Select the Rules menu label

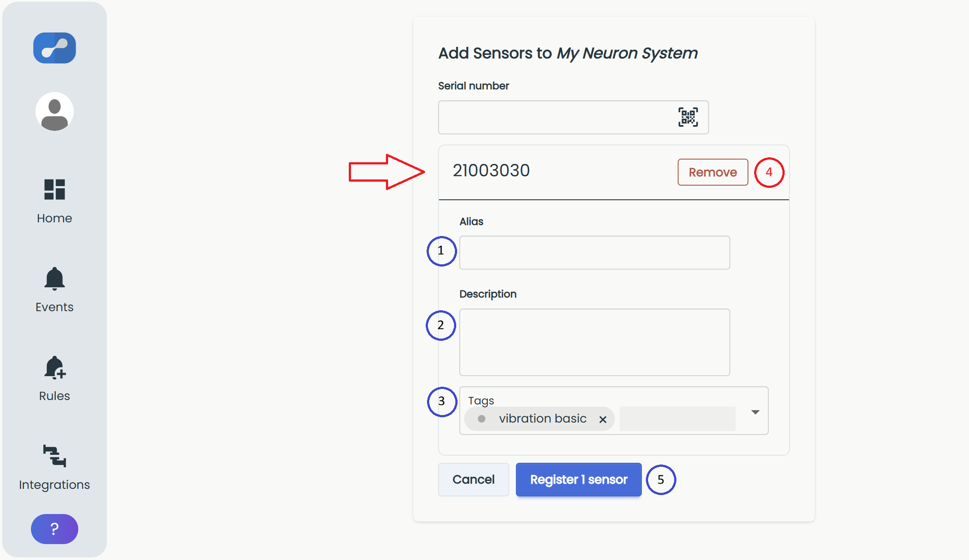(x=54, y=396)
